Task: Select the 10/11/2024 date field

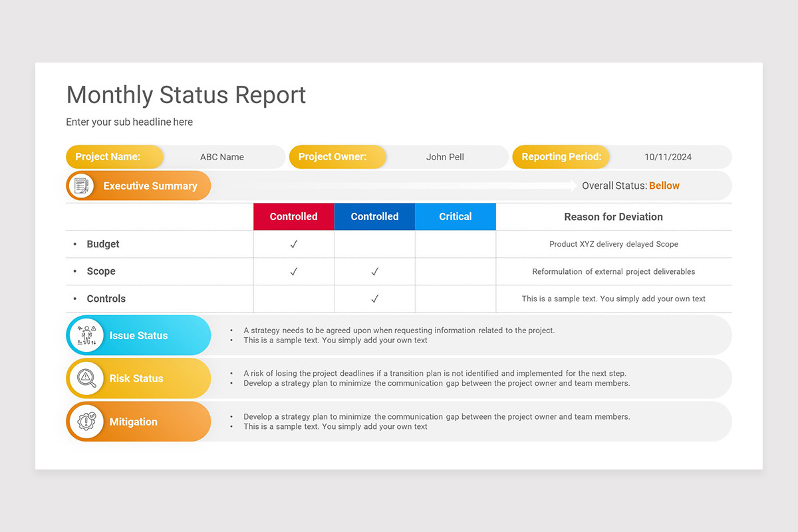Action: 668,157
